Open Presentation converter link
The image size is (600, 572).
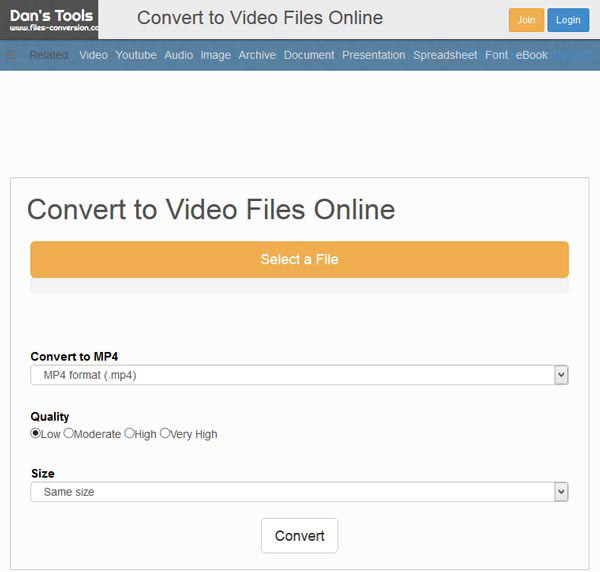click(374, 55)
